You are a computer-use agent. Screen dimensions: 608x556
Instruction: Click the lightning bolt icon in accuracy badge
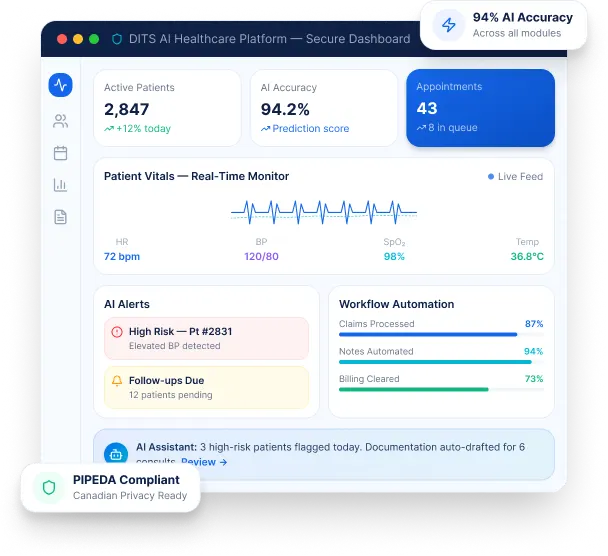tap(449, 25)
